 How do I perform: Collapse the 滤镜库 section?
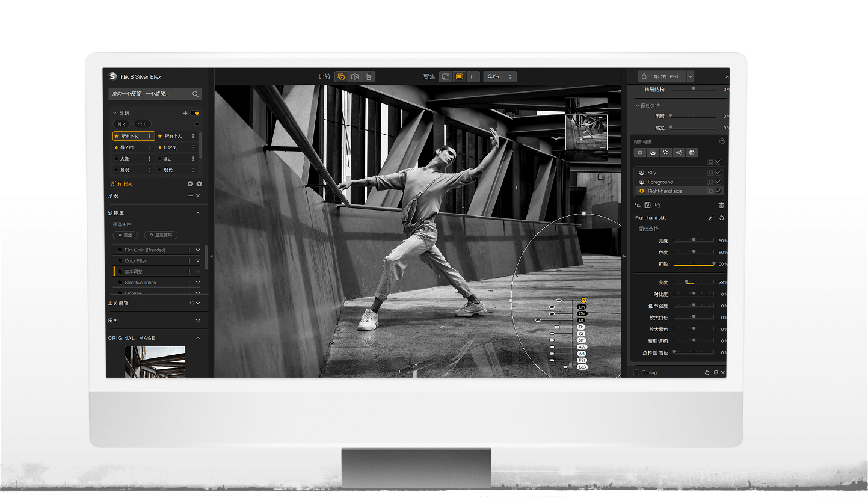pos(198,213)
